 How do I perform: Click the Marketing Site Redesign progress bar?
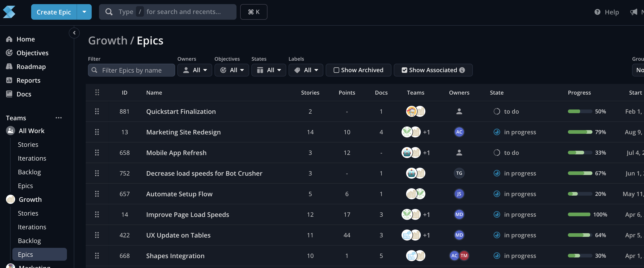coord(580,132)
